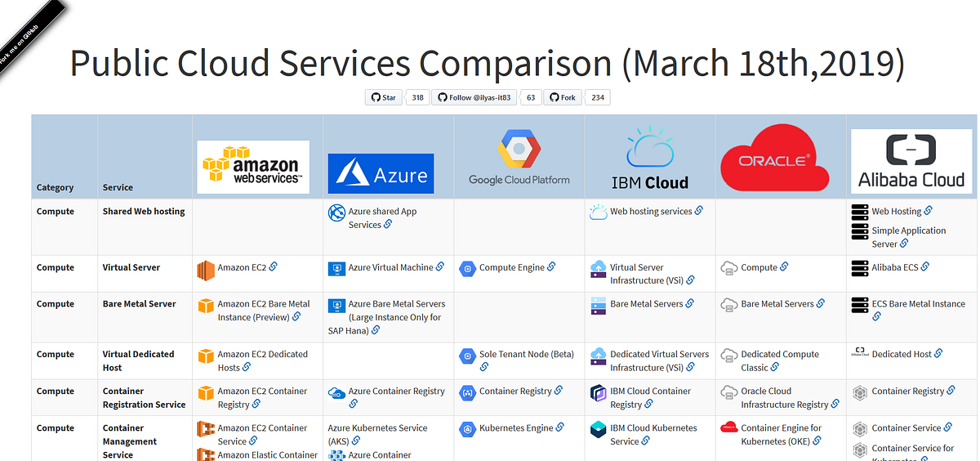Click IBM Cloud Kubernetes Service icon
This screenshot has width=980, height=461.
pyautogui.click(x=598, y=429)
